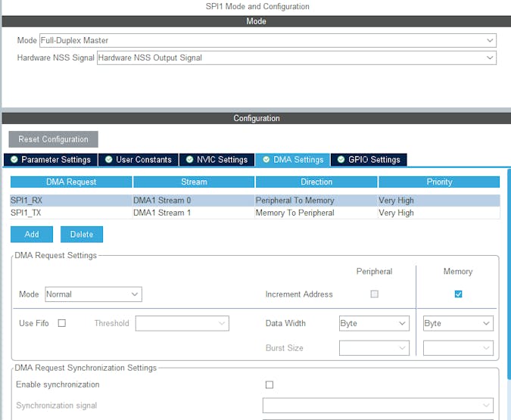
Task: Select the SPI1_TX DMA request row
Action: pyautogui.click(x=255, y=213)
